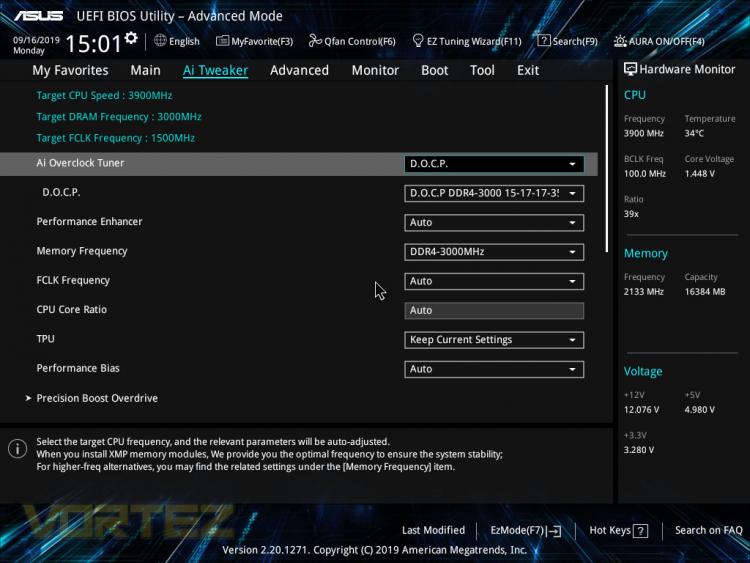The image size is (750, 563).
Task: Click the Search(F9) question mark icon
Action: tap(544, 41)
